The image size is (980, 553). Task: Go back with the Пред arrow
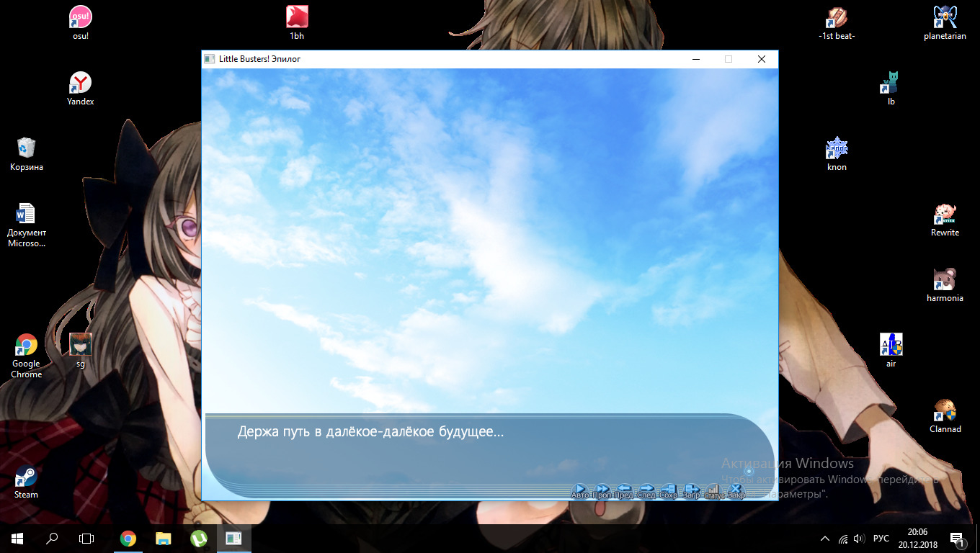coord(624,491)
